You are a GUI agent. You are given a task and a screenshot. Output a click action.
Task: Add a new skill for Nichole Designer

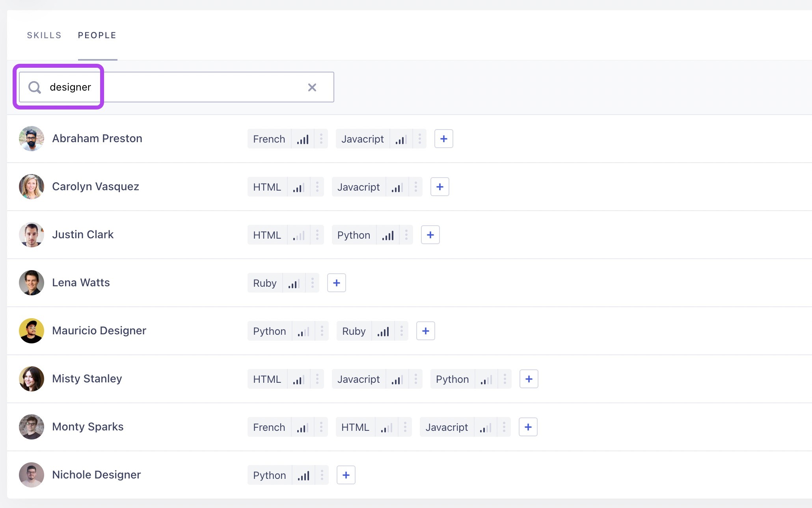pyautogui.click(x=346, y=475)
